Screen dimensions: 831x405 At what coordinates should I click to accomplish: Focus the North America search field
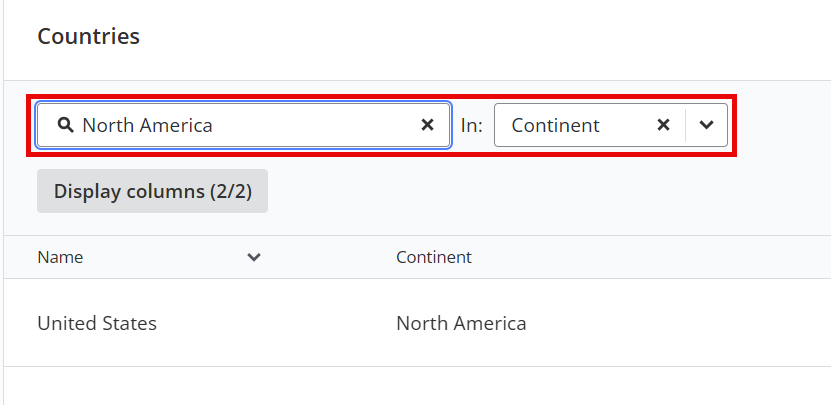pyautogui.click(x=243, y=125)
